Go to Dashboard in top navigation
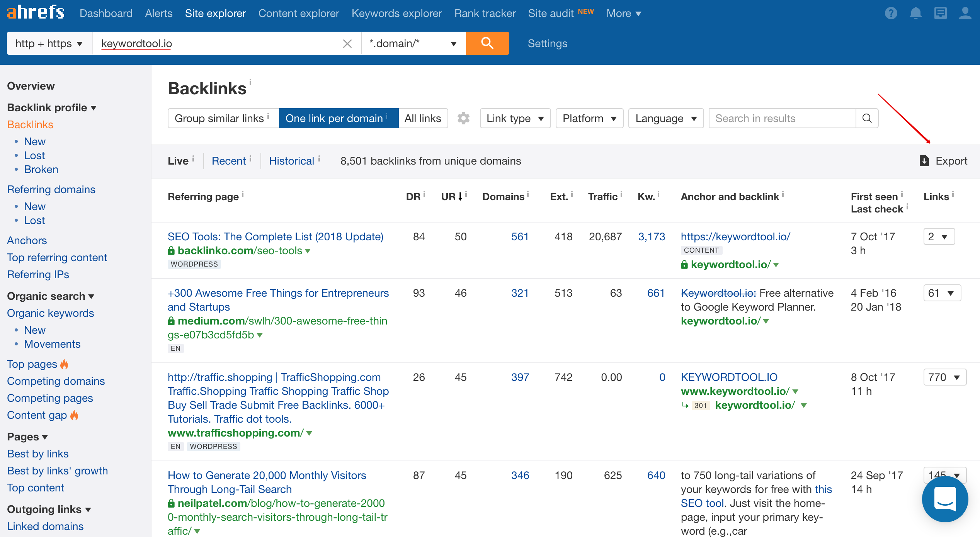This screenshot has width=980, height=537. coord(106,13)
